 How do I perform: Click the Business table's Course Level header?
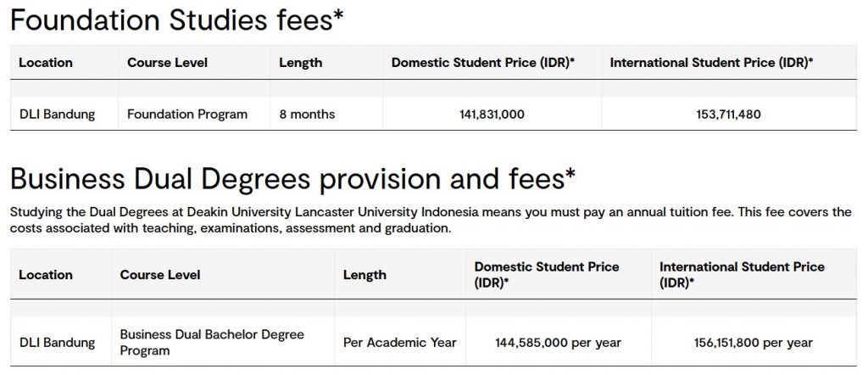pos(160,275)
